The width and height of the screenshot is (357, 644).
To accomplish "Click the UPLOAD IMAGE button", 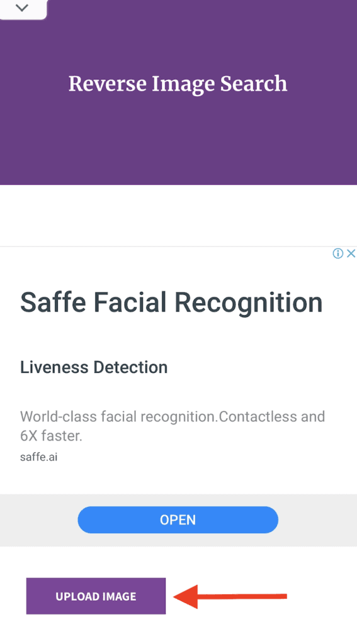I will (96, 596).
